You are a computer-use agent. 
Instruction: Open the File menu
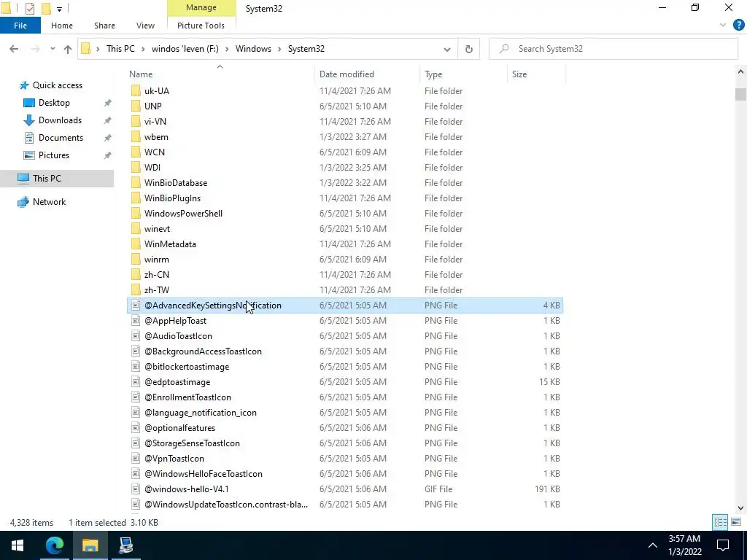point(20,26)
